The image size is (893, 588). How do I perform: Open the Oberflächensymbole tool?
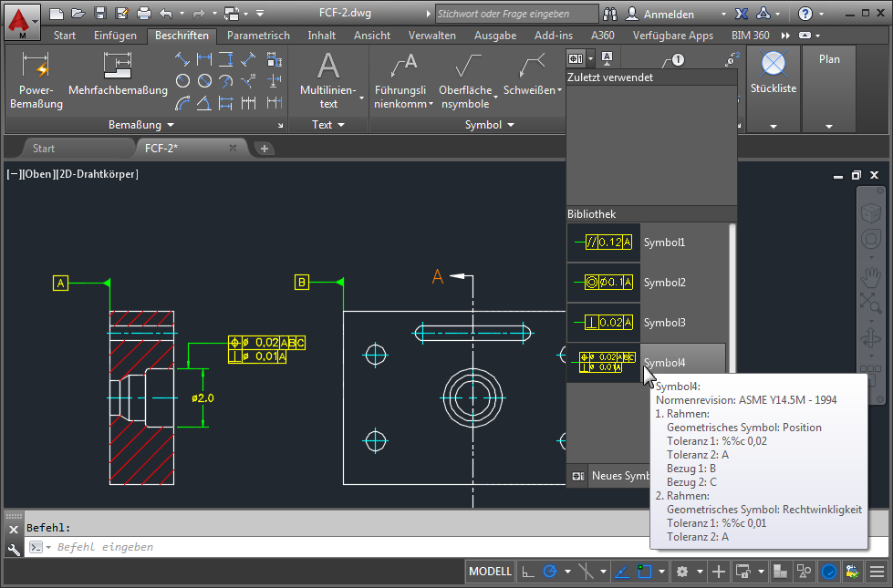pos(468,67)
